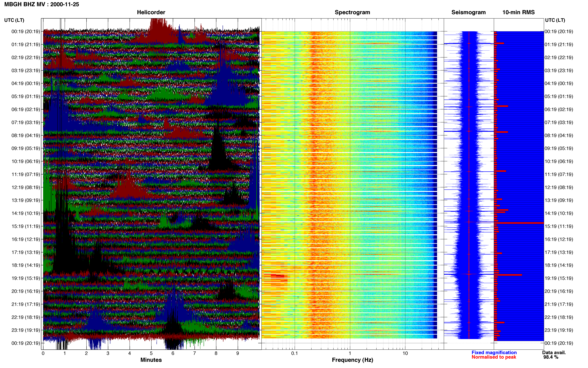Select the 'Minutes' axis label
Viewport: 588px width, 368px height.
[151, 360]
